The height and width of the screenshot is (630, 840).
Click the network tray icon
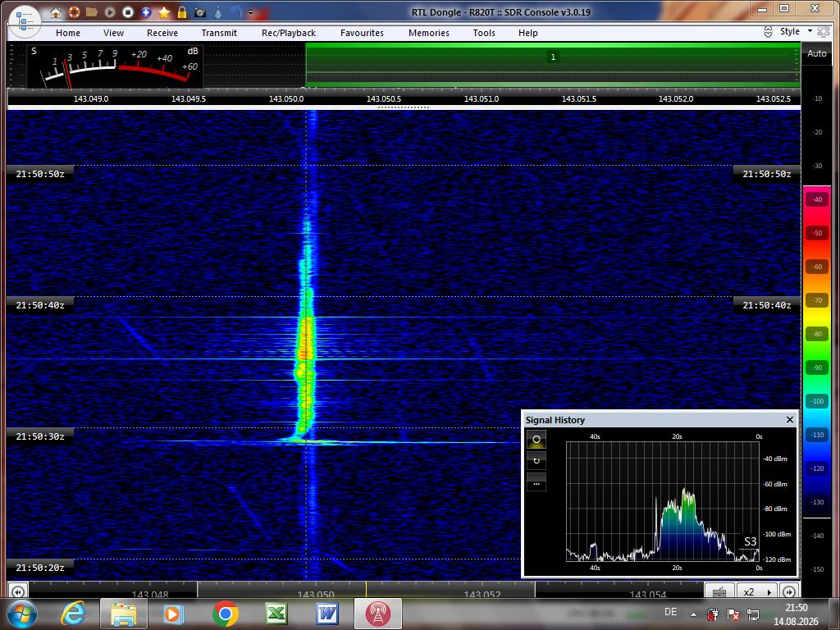[x=753, y=614]
